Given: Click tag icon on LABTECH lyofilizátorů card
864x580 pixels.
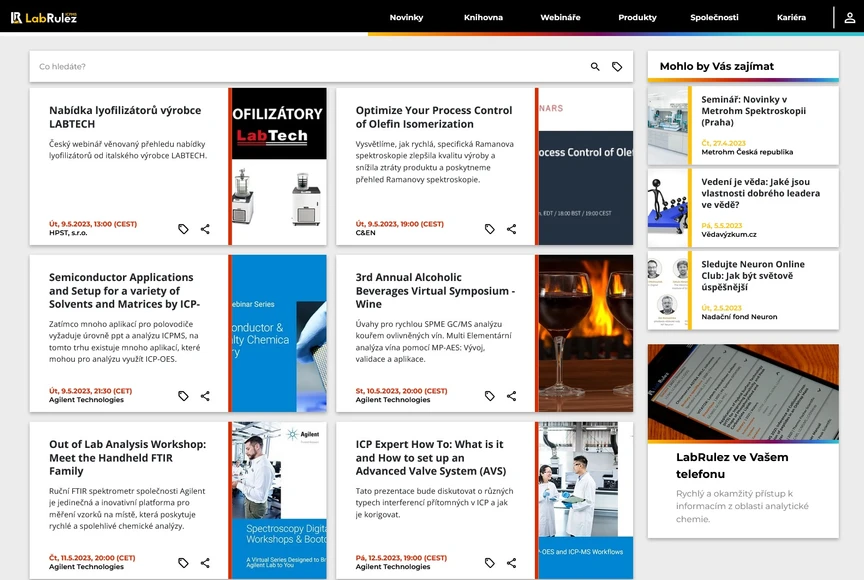Looking at the screenshot, I should click(183, 229).
